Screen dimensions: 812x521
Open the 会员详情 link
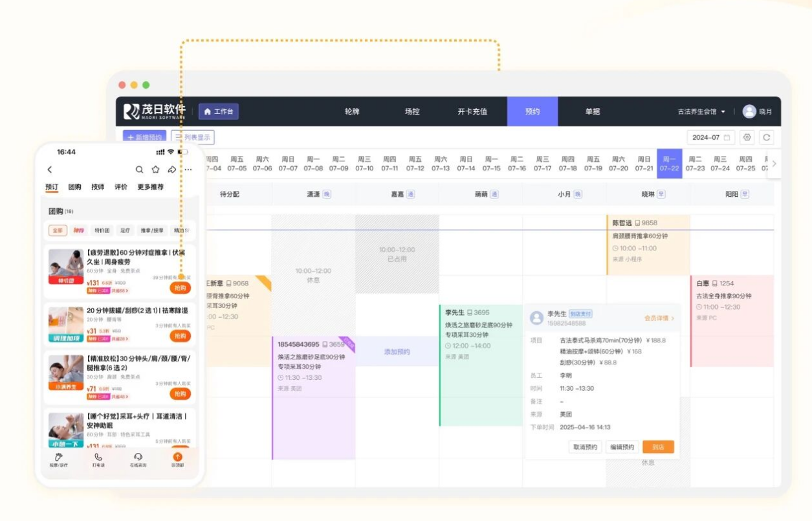pyautogui.click(x=659, y=318)
